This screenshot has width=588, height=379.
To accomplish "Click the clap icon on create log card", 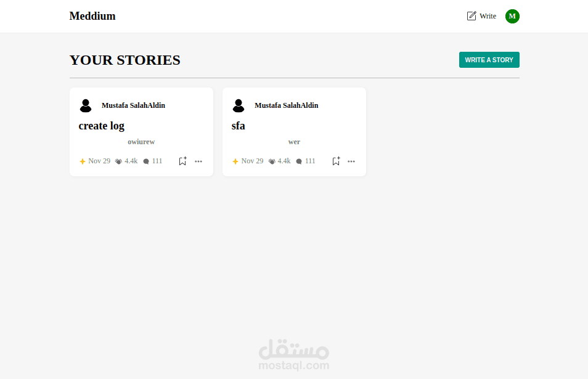I will (118, 161).
